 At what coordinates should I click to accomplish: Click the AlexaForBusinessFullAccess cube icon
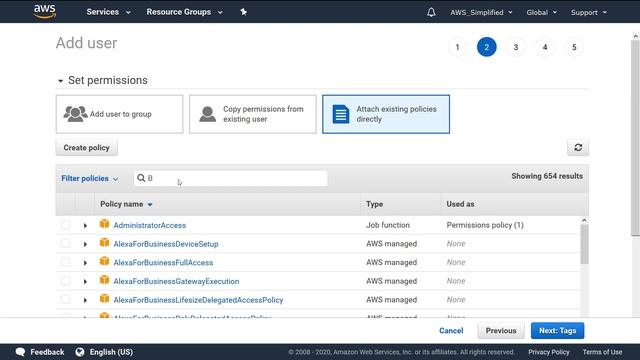point(104,261)
